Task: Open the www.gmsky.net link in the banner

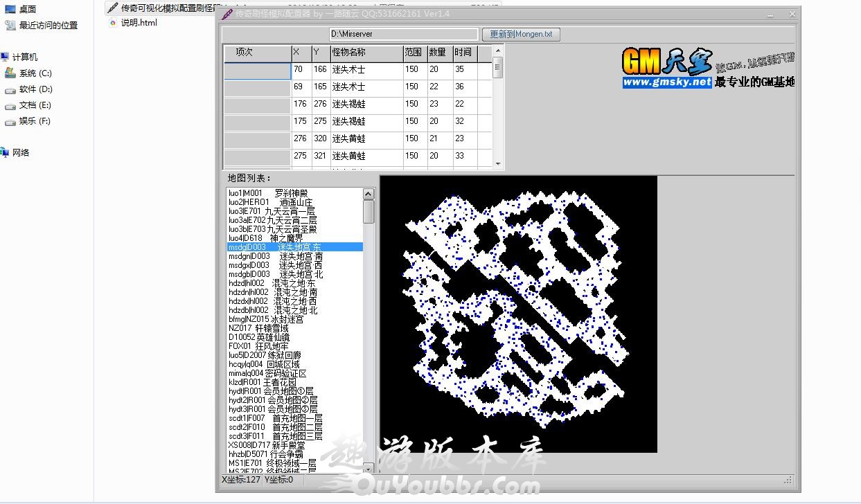Action: tap(667, 82)
